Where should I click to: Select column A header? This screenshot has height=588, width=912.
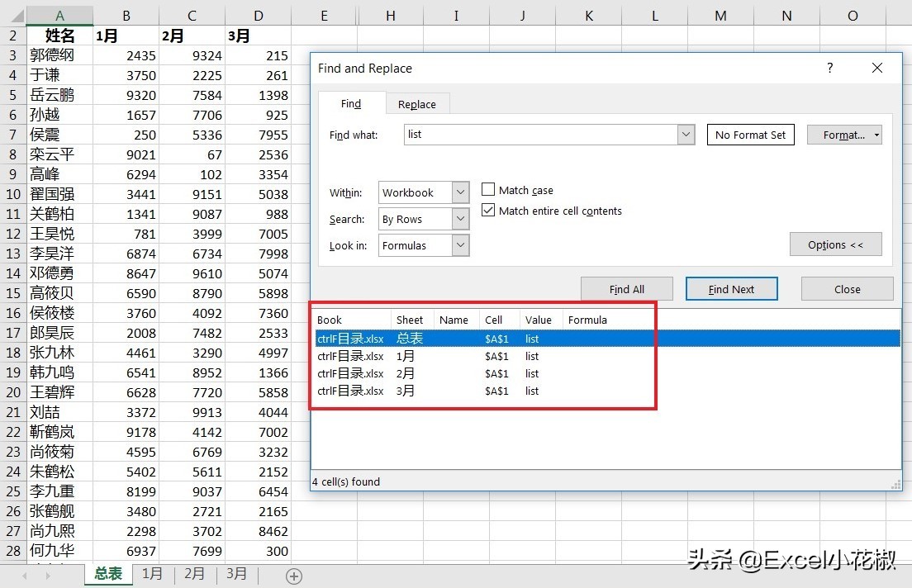[x=59, y=16]
